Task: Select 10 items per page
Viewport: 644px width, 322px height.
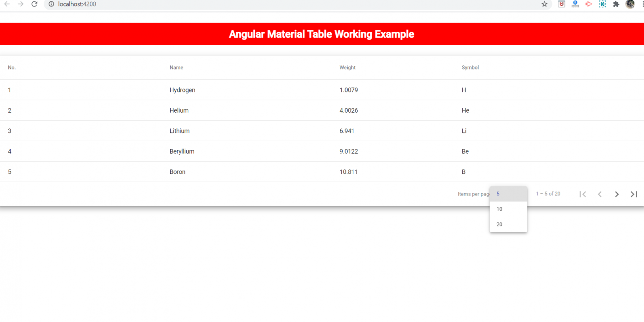Action: [x=499, y=209]
